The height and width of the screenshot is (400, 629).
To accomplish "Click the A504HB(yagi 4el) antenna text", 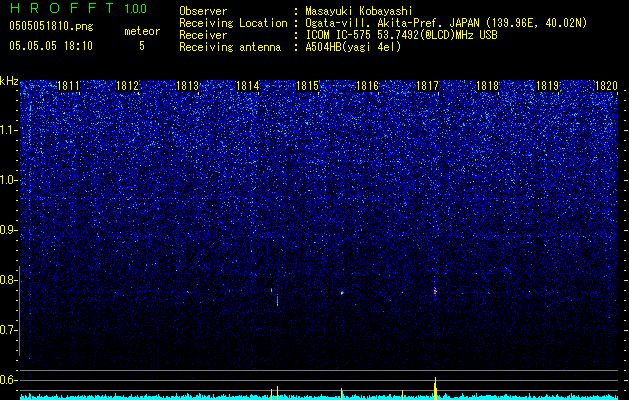I will coord(353,47).
